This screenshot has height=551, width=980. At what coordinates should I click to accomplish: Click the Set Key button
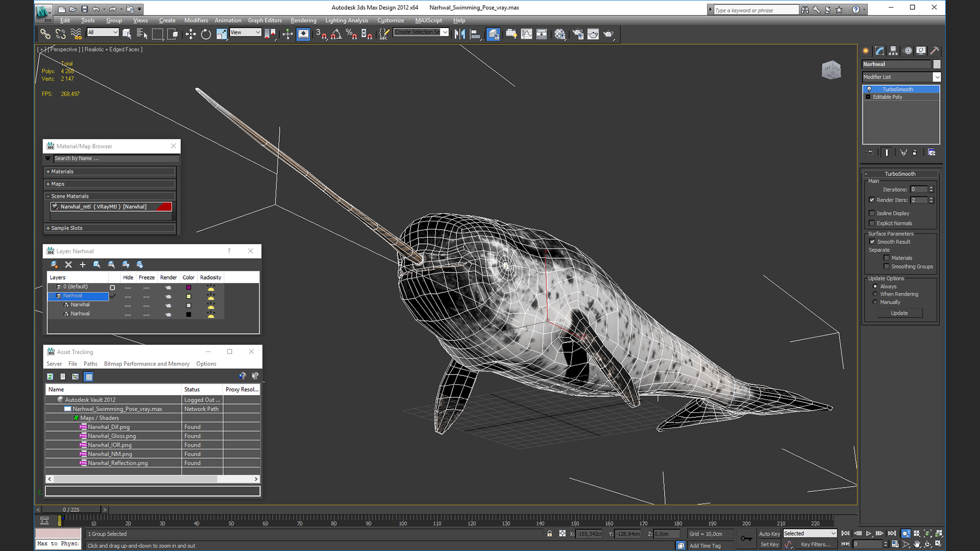tap(769, 544)
